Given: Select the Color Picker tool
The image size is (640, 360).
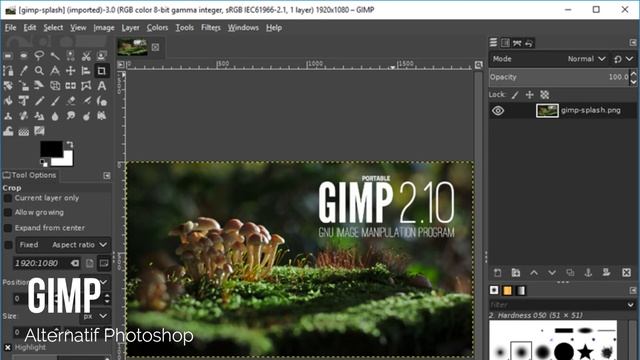Looking at the screenshot, I should click(x=24, y=71).
